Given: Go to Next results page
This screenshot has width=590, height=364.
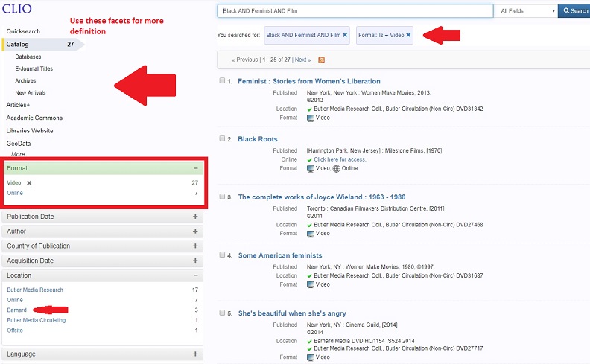Looking at the screenshot, I should click(302, 60).
